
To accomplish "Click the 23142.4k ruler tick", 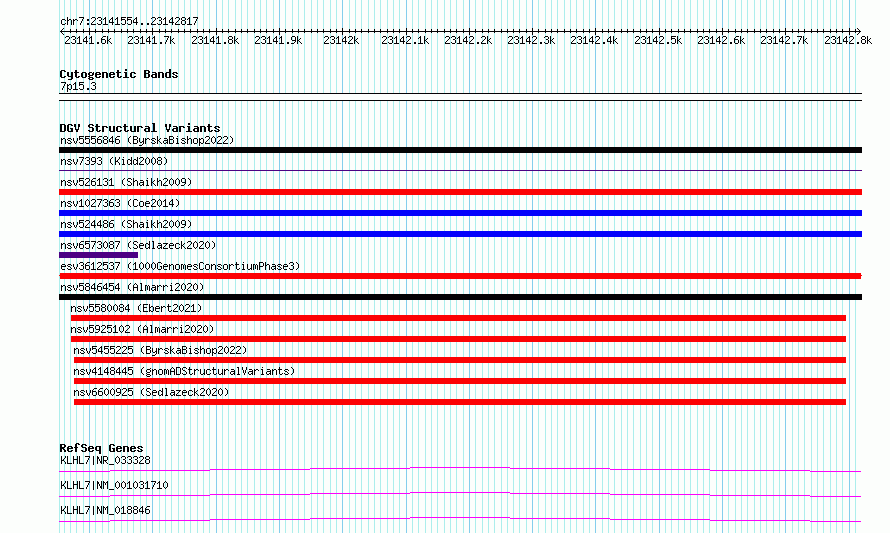I will [x=594, y=40].
